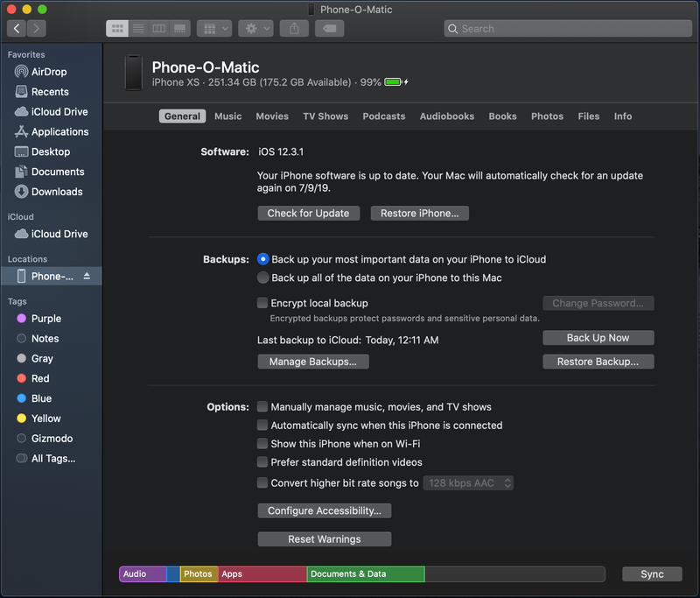700x598 pixels.
Task: Click the Apps storage bar segment
Action: click(262, 573)
